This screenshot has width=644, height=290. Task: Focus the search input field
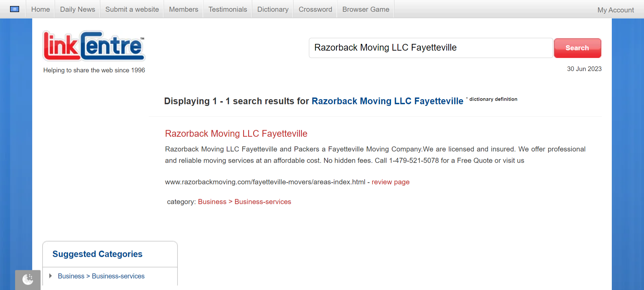click(431, 48)
